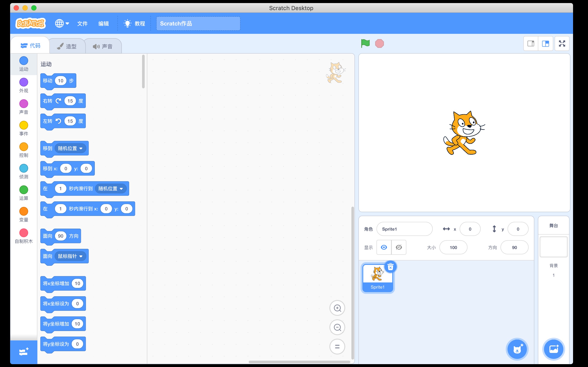Select the 事件 yellow category circle
The width and height of the screenshot is (588, 367).
point(24,125)
